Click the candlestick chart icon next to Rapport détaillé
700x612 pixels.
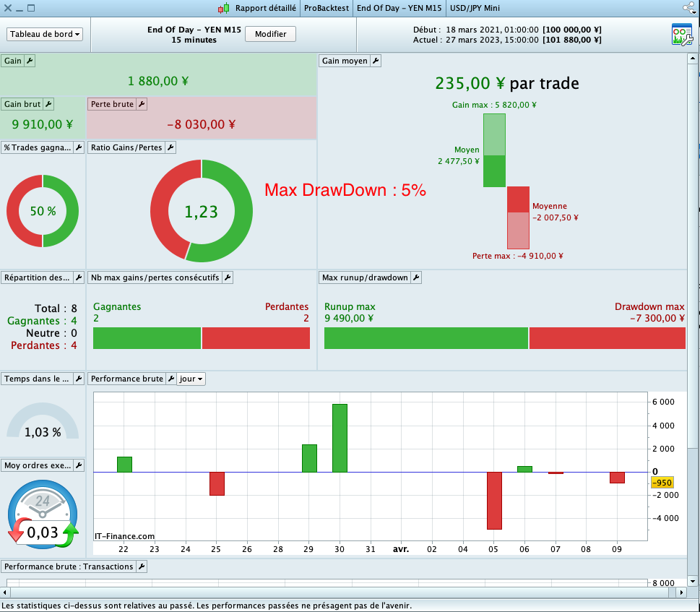(x=224, y=8)
